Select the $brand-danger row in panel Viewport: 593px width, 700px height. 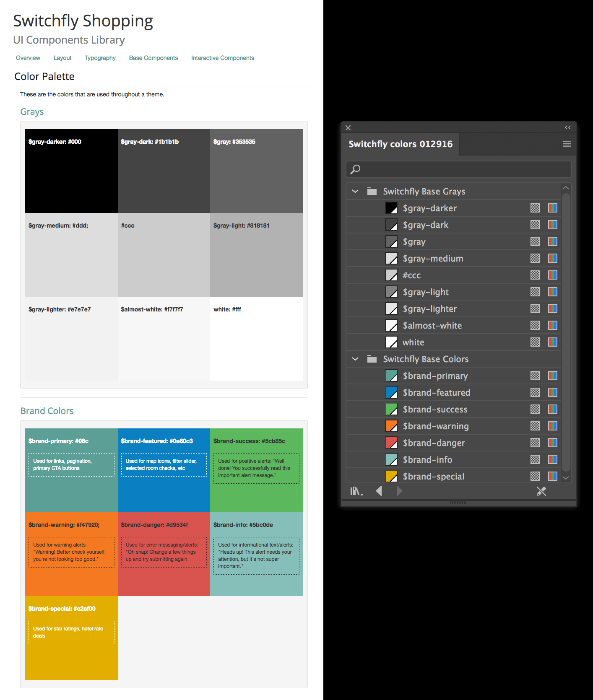pyautogui.click(x=454, y=443)
